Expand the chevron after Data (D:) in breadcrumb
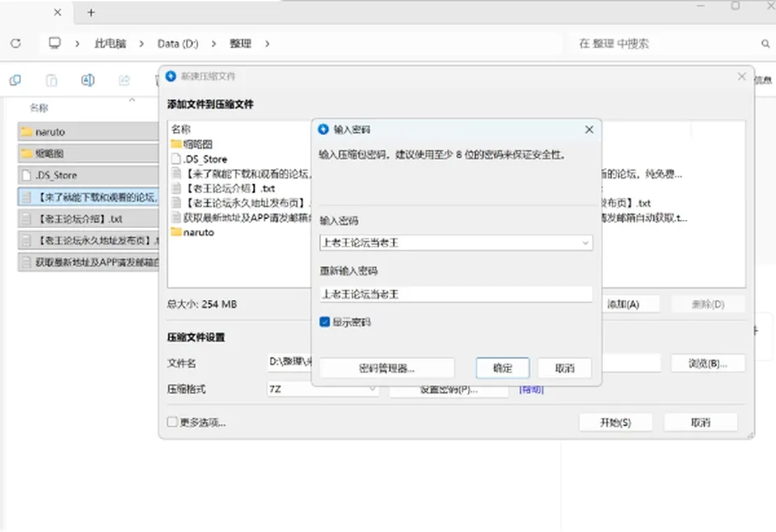 213,44
